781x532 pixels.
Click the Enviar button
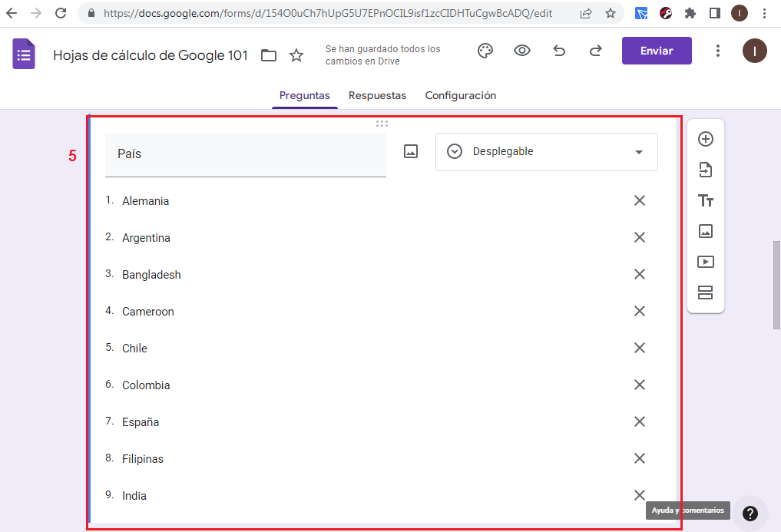657,51
